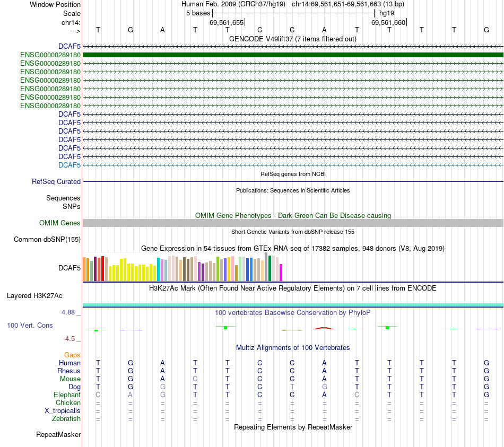Screen dimensions: 504x447
Task: Click the hg19 assembly label by the scale
Action: point(387,13)
